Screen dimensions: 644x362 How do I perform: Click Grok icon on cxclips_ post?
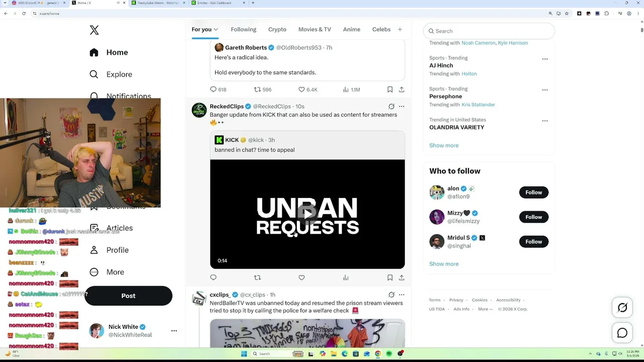(x=391, y=295)
